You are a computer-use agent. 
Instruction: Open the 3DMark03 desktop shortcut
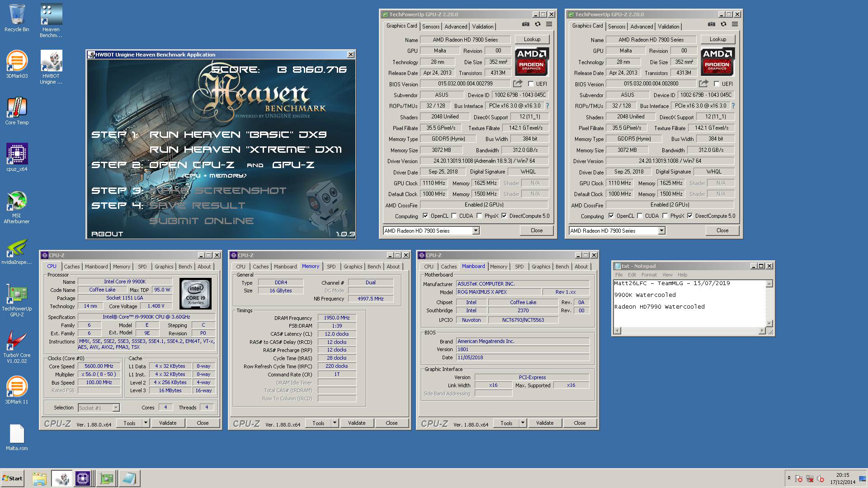(x=17, y=64)
